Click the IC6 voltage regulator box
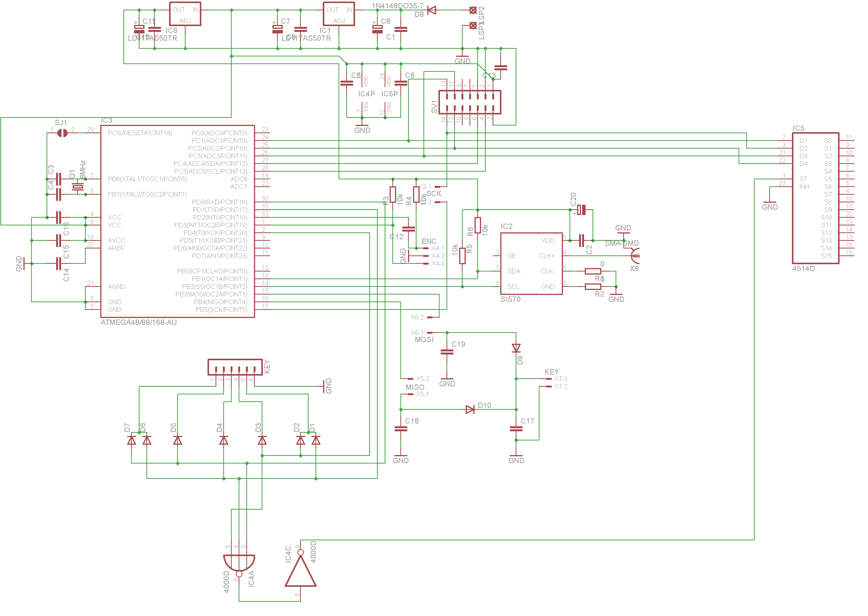Image resolution: width=868 pixels, height=616 pixels. [x=185, y=14]
